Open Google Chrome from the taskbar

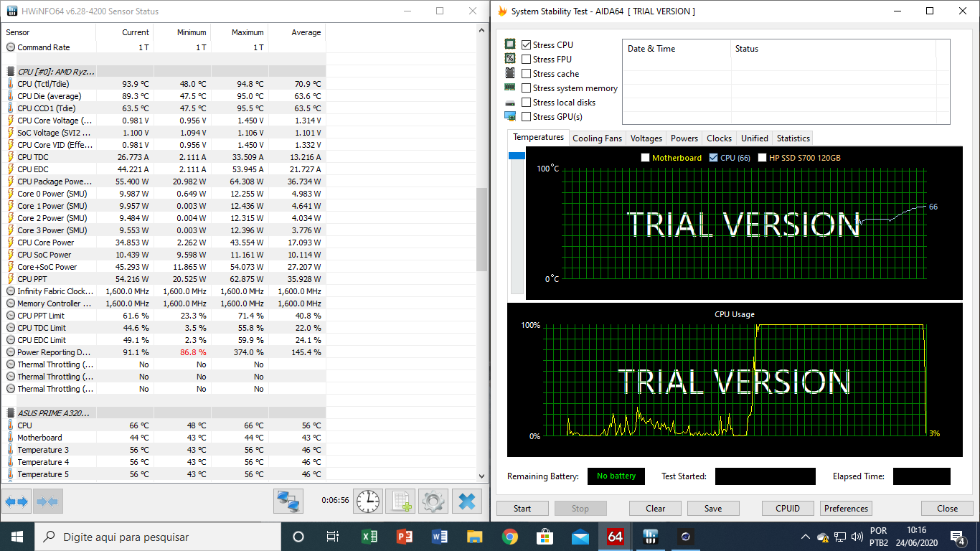510,537
